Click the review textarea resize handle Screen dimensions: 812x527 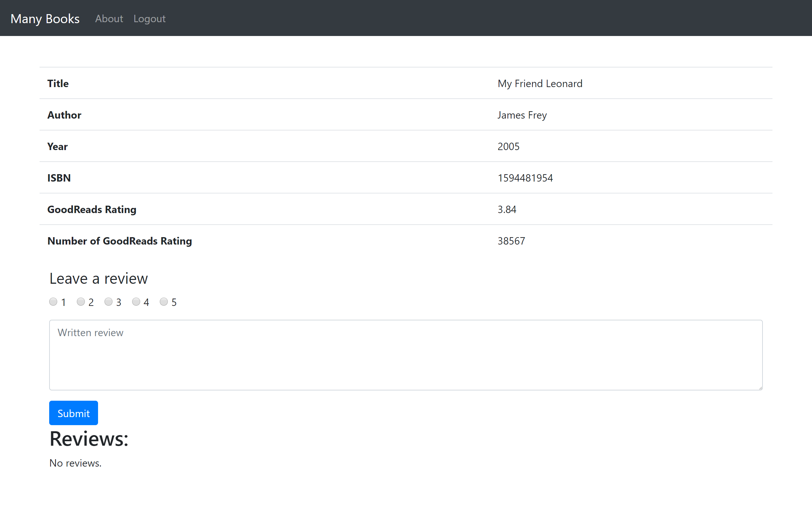[x=760, y=388]
